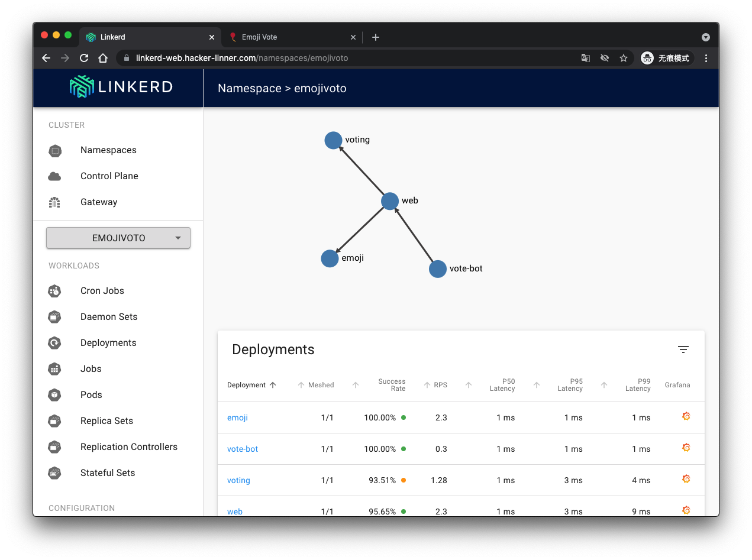
Task: Click the browser home button
Action: (103, 58)
